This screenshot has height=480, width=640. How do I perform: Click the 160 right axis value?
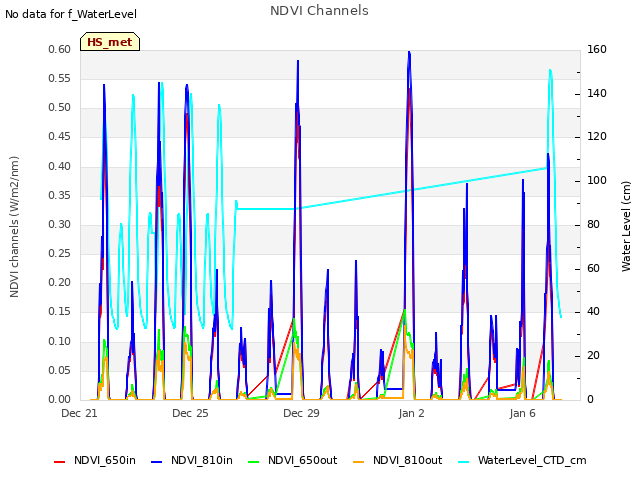[x=597, y=49]
